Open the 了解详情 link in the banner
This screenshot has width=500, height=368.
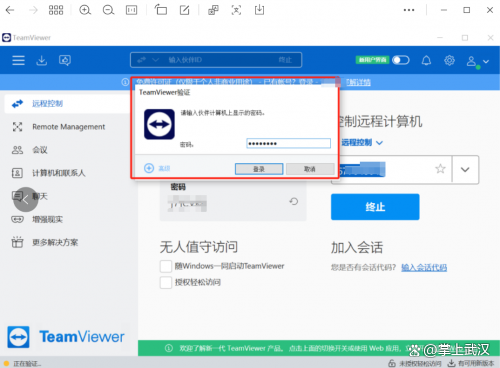(x=358, y=82)
